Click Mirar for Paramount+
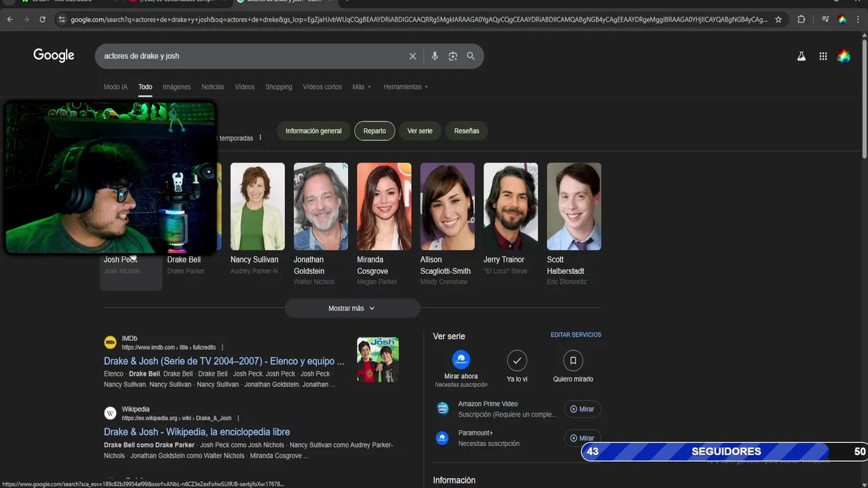Viewport: 868px width, 488px height. pyautogui.click(x=583, y=438)
